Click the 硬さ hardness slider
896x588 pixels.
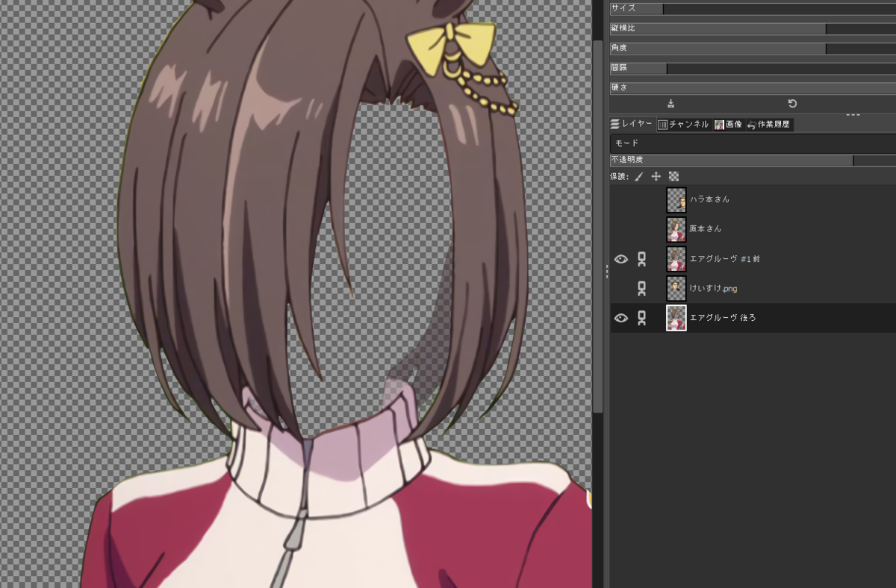(747, 87)
